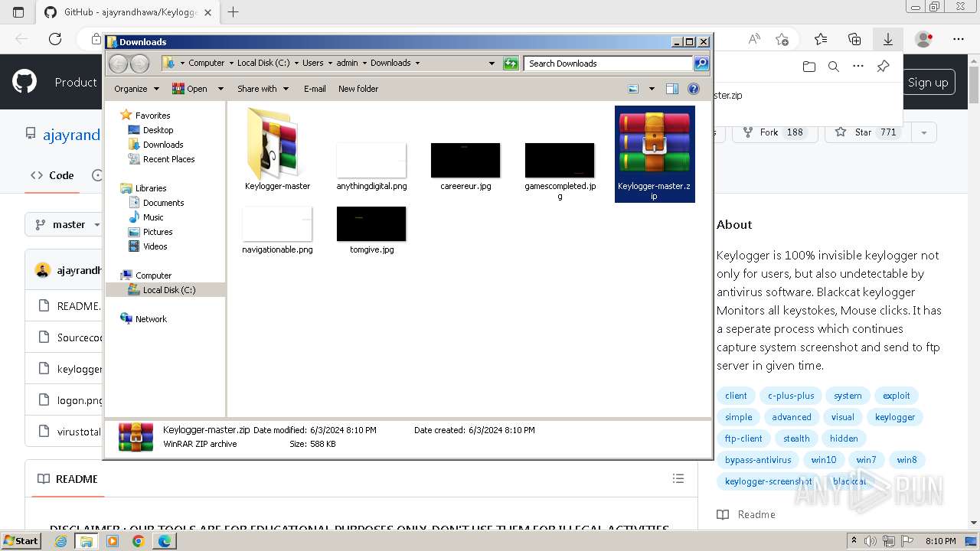
Task: Select Computer in navigation pane
Action: coord(153,275)
